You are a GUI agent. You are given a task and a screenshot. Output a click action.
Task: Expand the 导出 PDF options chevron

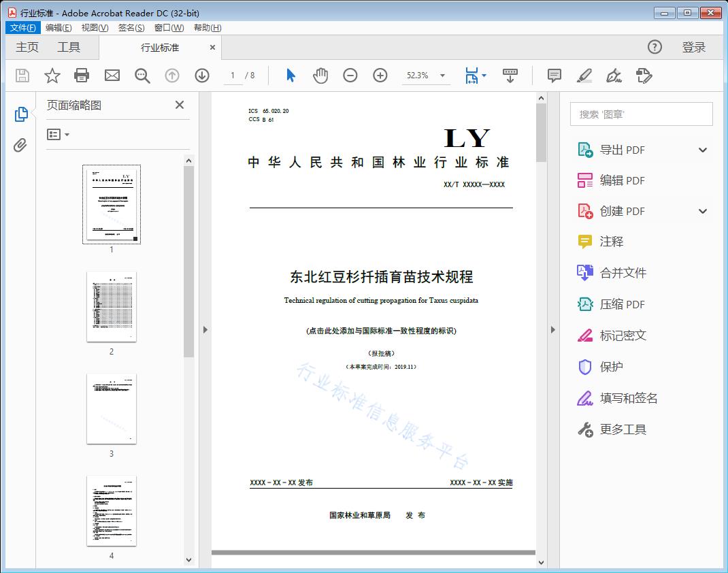coord(702,149)
